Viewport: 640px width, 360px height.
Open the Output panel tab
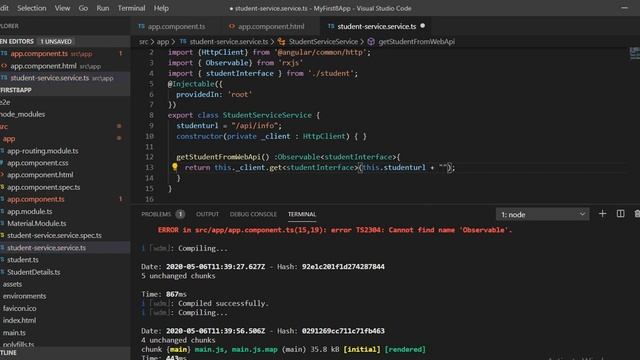(x=207, y=214)
